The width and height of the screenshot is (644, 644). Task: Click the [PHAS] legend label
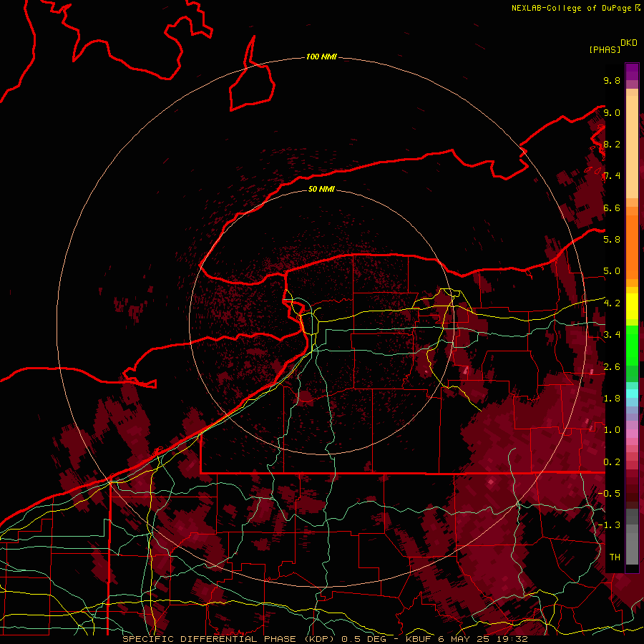tap(605, 49)
